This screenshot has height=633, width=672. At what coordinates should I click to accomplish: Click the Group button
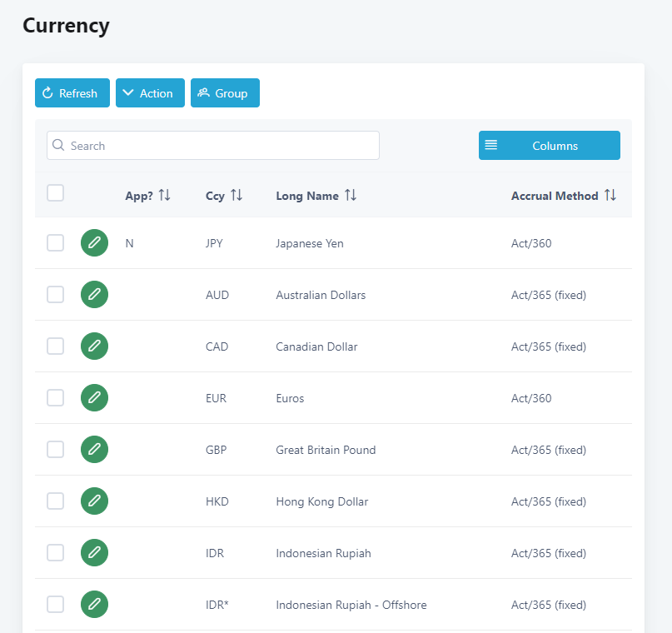(x=225, y=93)
